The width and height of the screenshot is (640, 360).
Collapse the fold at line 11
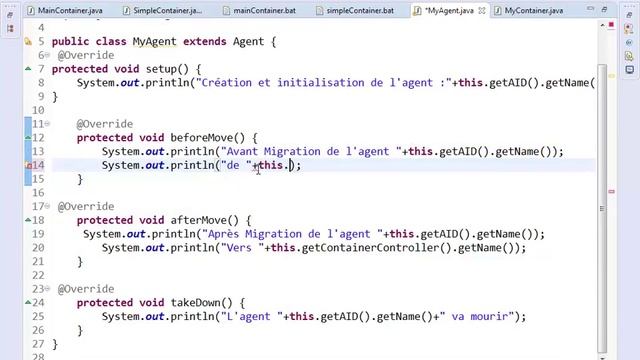[47, 123]
